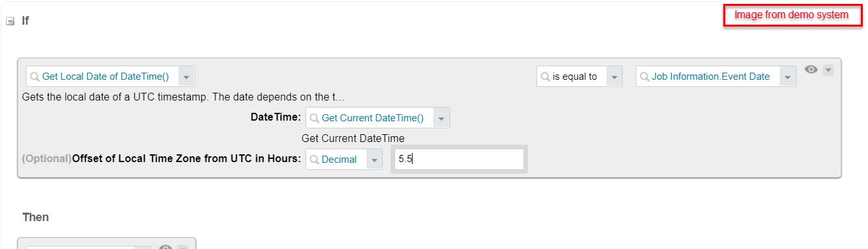Select the Job Information.Event Date text
868x249 pixels.
[711, 77]
